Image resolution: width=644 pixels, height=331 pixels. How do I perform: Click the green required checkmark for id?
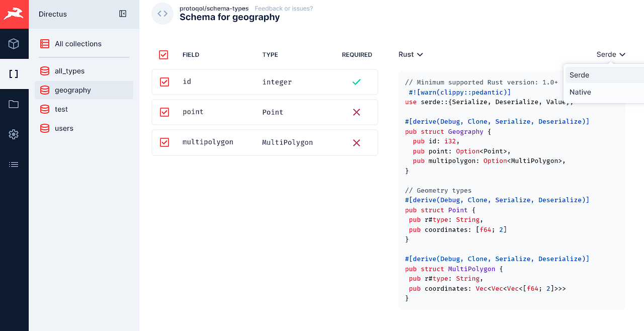tap(357, 82)
